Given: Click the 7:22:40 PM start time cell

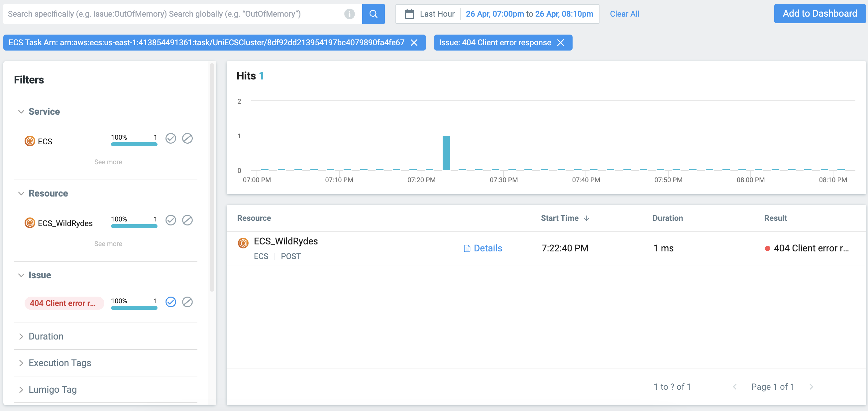Looking at the screenshot, I should pos(564,248).
